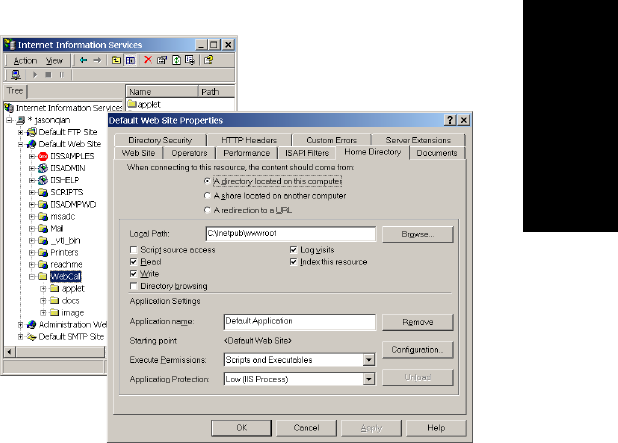Click the red Delete X icon
Image resolution: width=618 pixels, height=443 pixels.
click(x=148, y=60)
